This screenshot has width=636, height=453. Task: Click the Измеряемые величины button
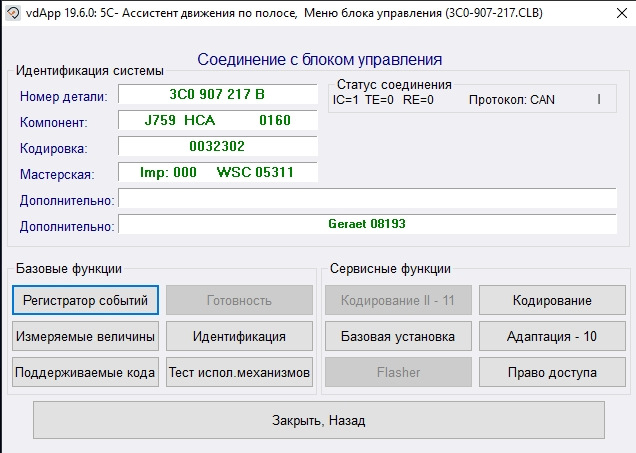85,336
